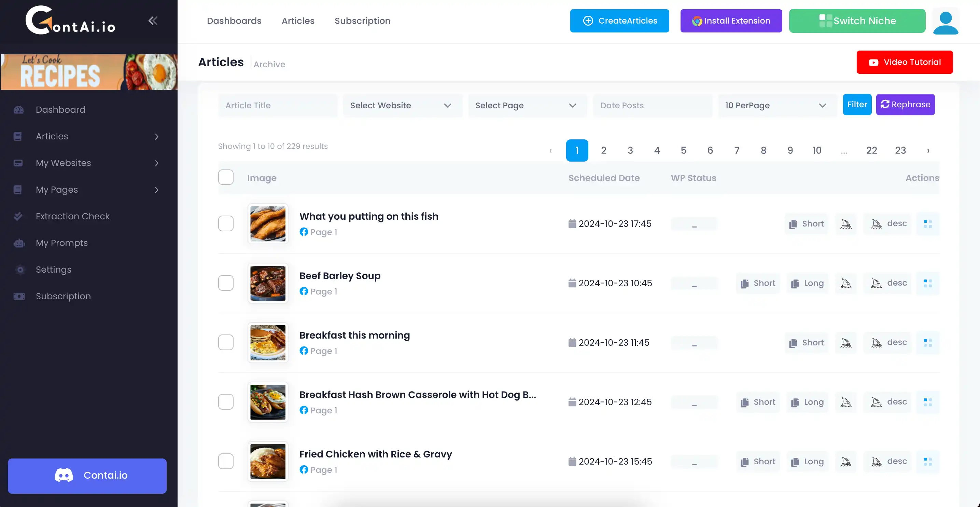The width and height of the screenshot is (980, 507).
Task: Click the ContAi.io logo
Action: tap(71, 20)
